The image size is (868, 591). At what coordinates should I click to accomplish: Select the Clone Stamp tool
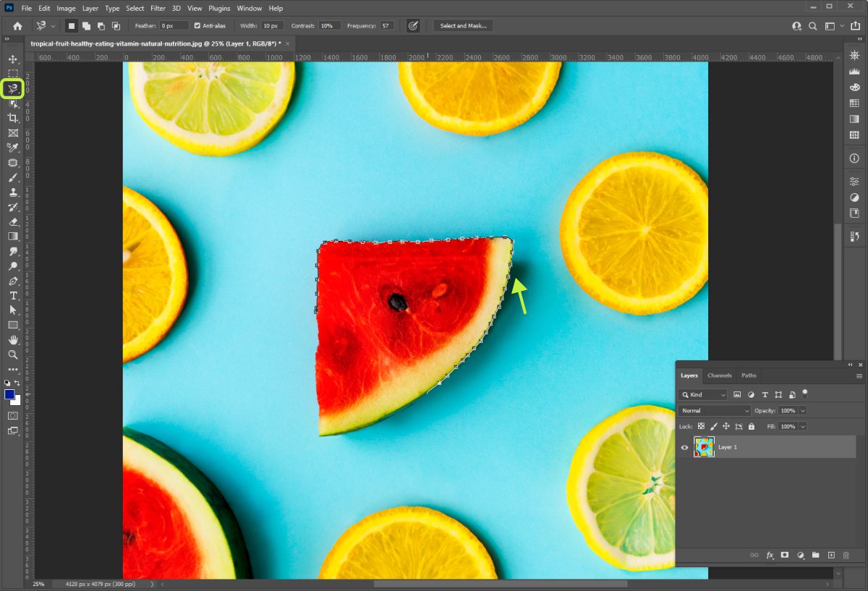coord(13,192)
